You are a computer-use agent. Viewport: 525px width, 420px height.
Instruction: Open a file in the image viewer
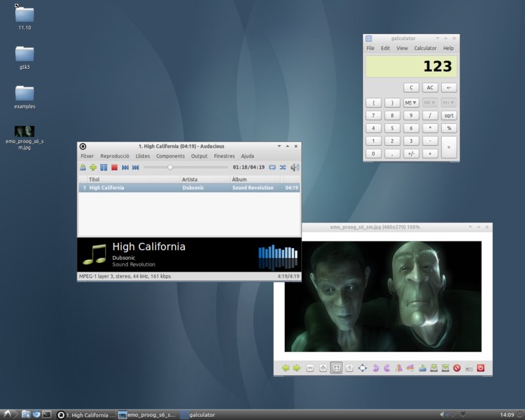422,368
